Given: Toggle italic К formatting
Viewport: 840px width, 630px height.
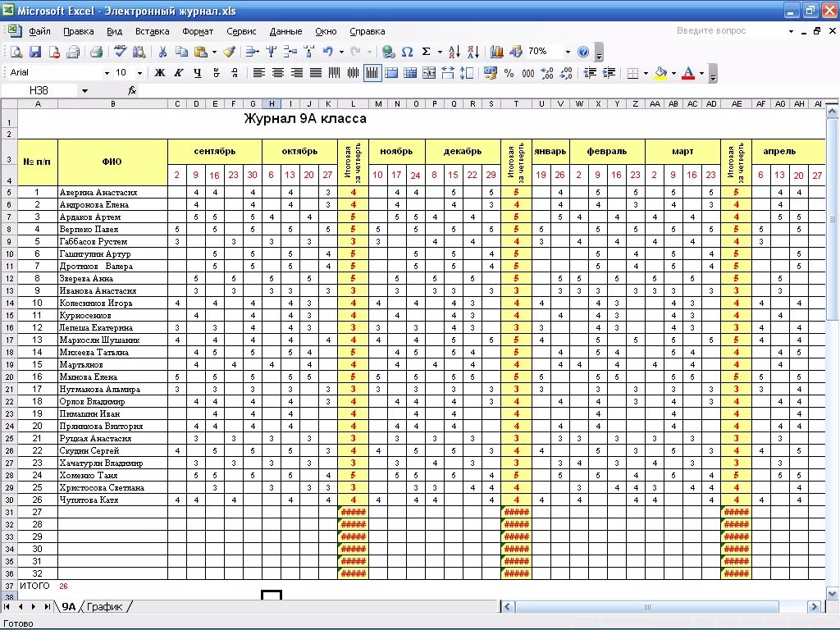Looking at the screenshot, I should click(x=178, y=73).
